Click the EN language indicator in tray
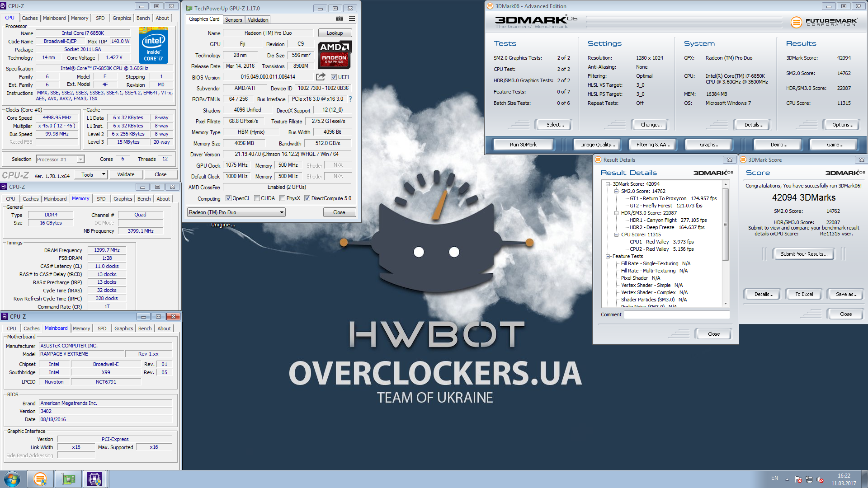Image resolution: width=868 pixels, height=488 pixels. coord(774,478)
